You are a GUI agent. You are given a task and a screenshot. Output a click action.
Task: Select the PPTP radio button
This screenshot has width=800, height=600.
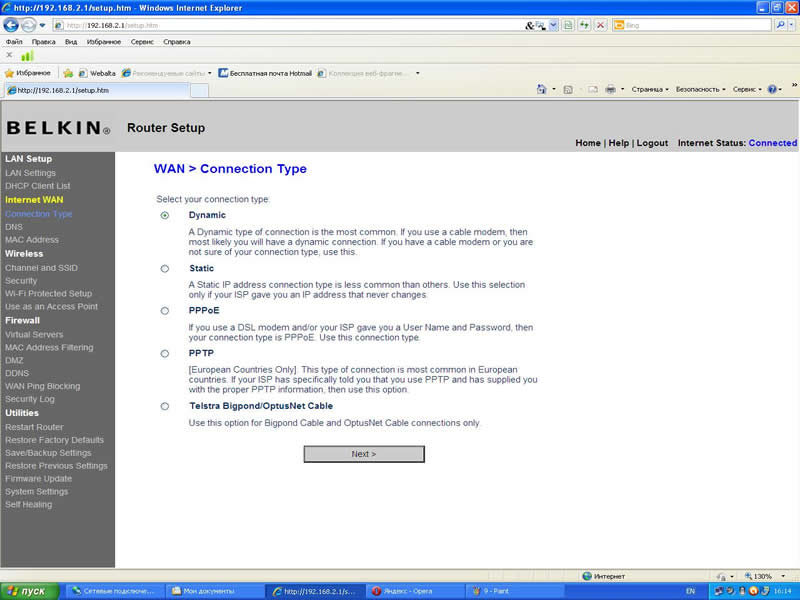pos(165,354)
